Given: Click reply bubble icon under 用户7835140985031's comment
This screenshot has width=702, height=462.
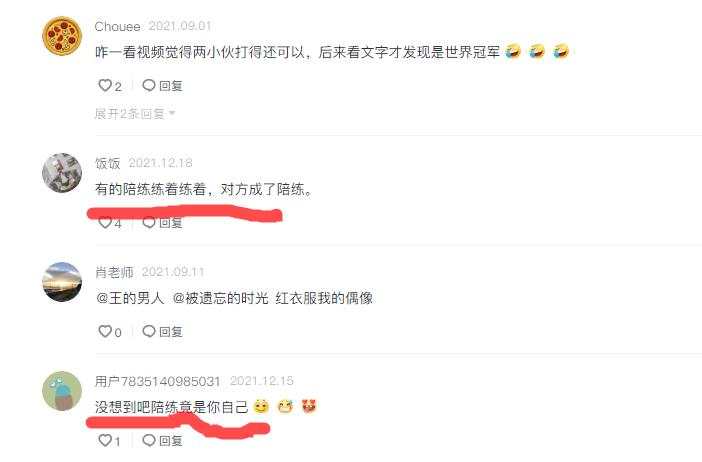Looking at the screenshot, I should (149, 440).
